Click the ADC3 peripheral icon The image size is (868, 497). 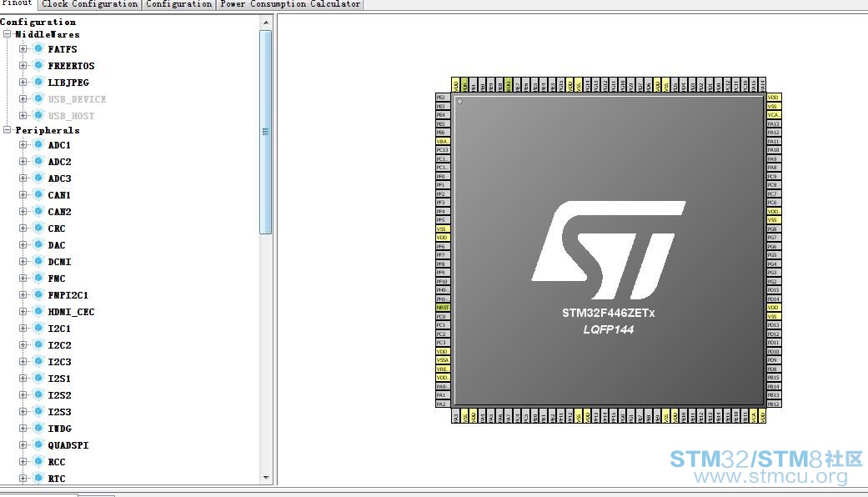click(38, 178)
